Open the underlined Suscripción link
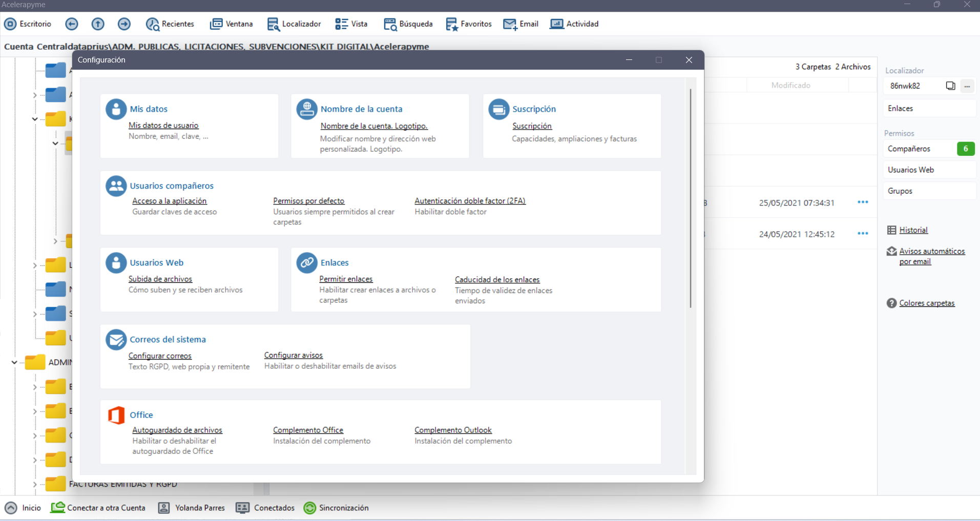Screen dimensions: 980x521 pos(532,126)
